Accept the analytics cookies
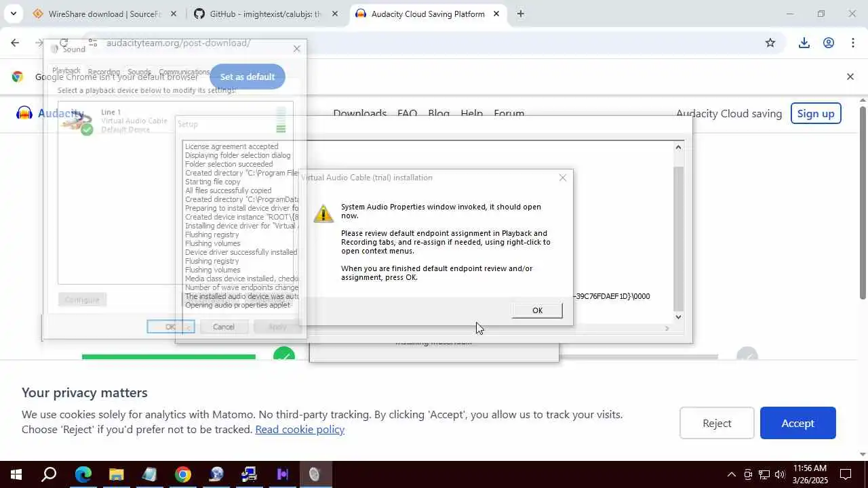Viewport: 868px width, 488px height. tap(797, 423)
